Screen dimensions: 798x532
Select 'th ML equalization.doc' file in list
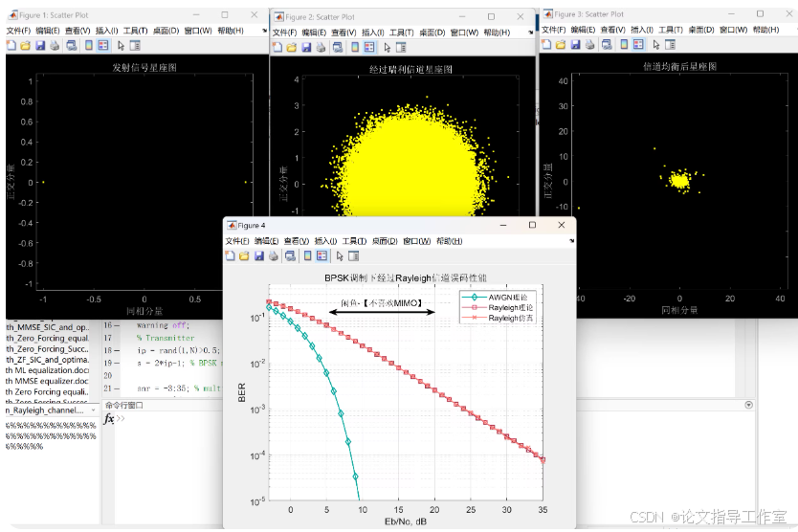(47, 370)
